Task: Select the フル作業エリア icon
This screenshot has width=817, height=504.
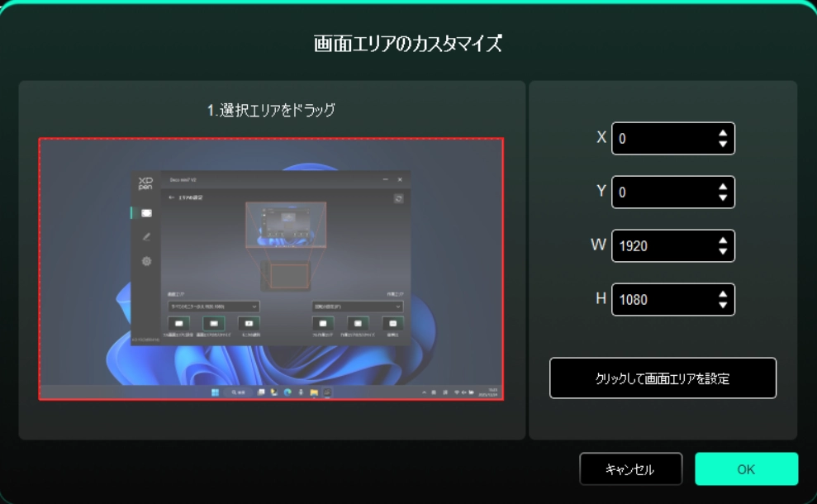Action: (322, 325)
